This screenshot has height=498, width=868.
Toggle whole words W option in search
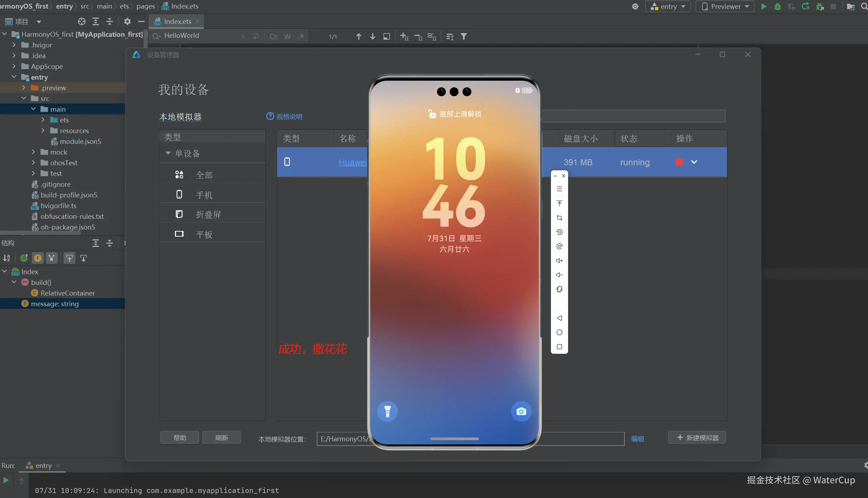click(x=287, y=36)
